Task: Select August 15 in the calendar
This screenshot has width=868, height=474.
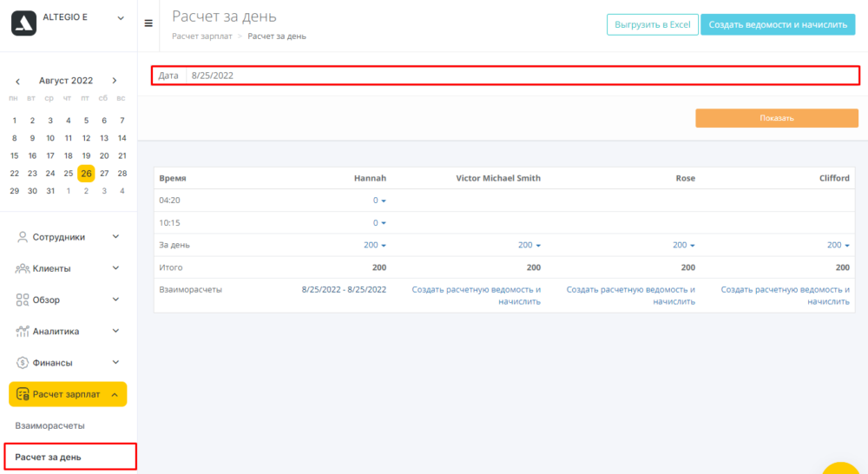Action: pyautogui.click(x=15, y=155)
